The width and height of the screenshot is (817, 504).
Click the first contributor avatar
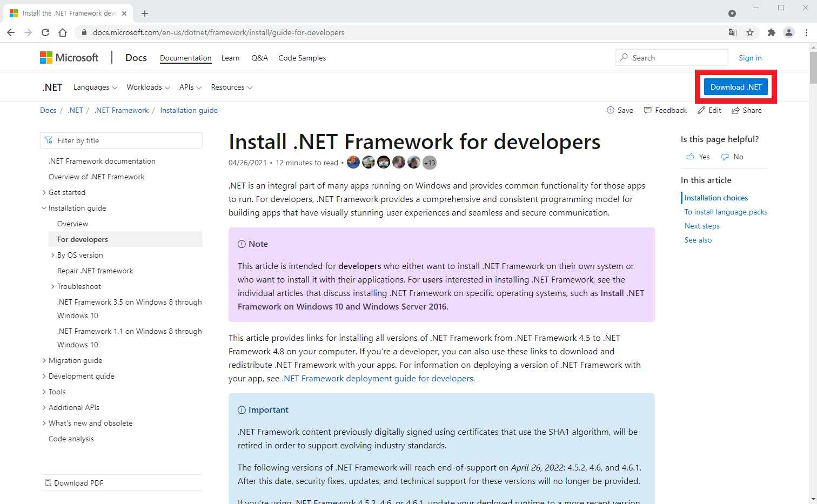[353, 163]
